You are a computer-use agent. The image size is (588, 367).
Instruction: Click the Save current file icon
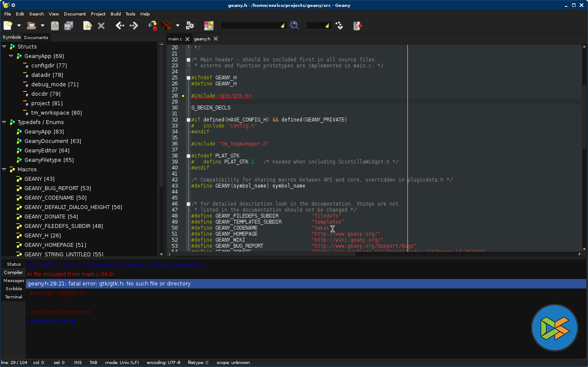click(55, 26)
